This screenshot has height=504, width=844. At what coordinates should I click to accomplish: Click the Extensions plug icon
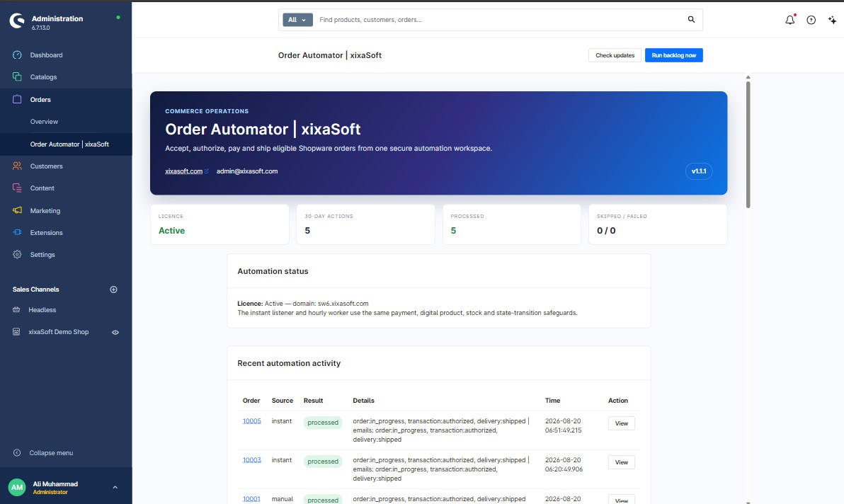[17, 232]
